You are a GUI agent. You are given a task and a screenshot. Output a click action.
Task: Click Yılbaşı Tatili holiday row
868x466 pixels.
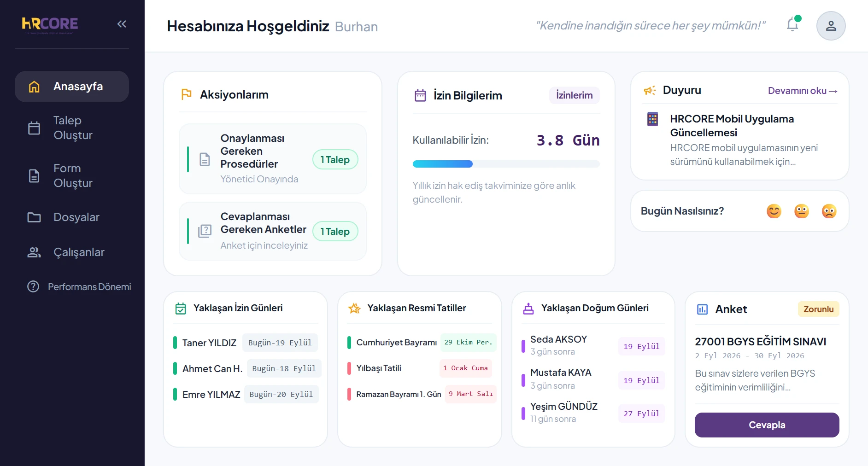[x=420, y=368]
